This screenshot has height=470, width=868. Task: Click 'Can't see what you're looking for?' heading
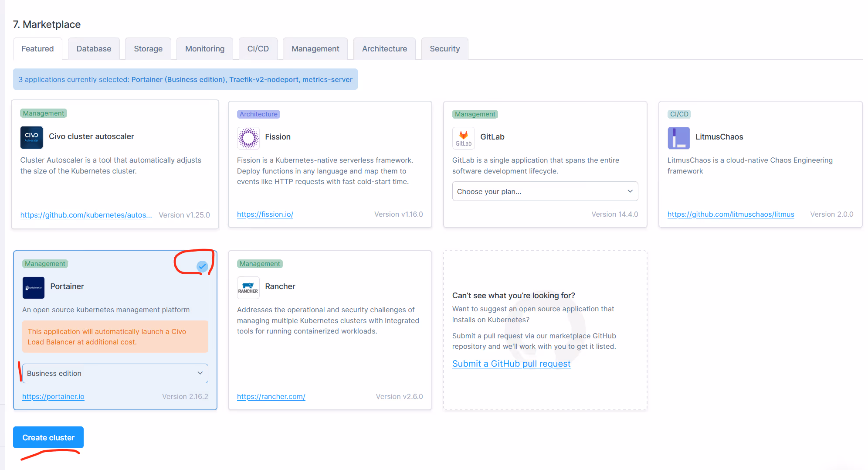(x=514, y=296)
